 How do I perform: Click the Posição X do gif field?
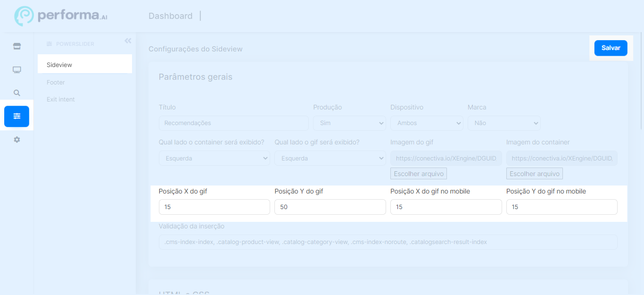(x=214, y=207)
